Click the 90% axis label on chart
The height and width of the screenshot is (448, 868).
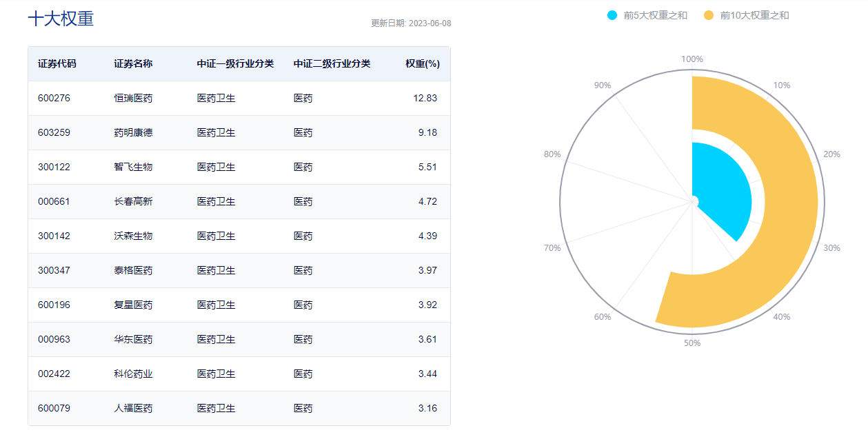pyautogui.click(x=603, y=85)
